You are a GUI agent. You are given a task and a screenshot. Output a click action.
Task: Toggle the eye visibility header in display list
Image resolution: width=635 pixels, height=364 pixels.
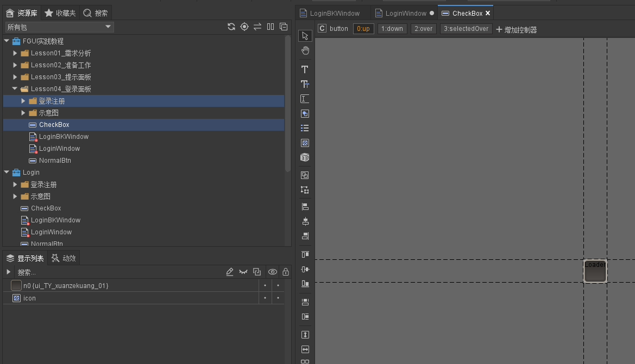[273, 272]
